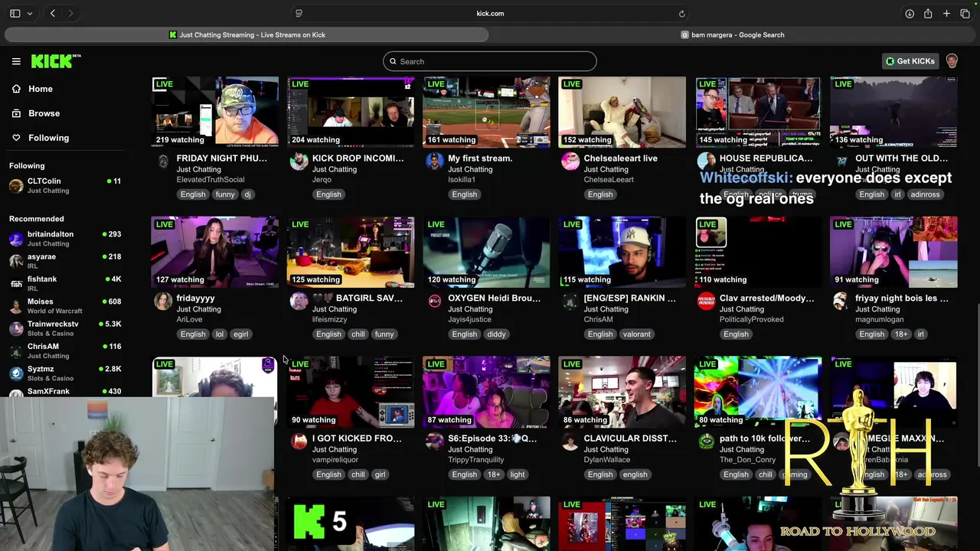Select the funny tag under ElevatedTruthSocial
The width and height of the screenshot is (980, 551).
tap(225, 194)
